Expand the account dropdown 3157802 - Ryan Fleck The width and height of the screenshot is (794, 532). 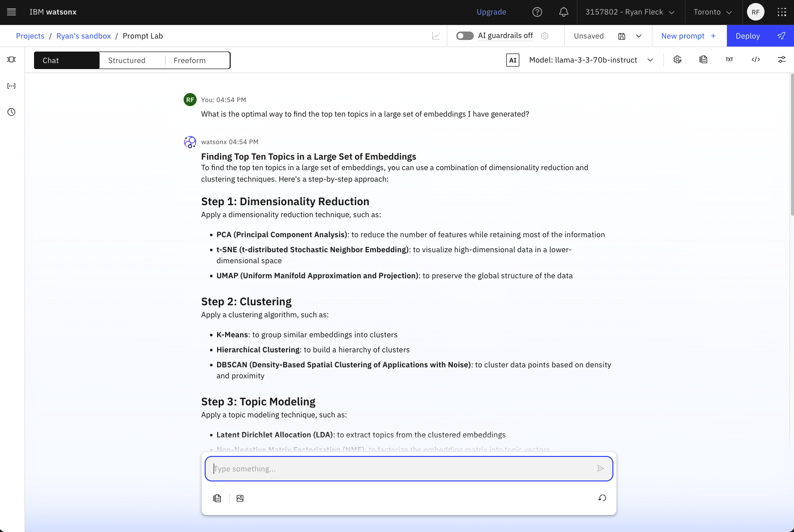[x=630, y=12]
